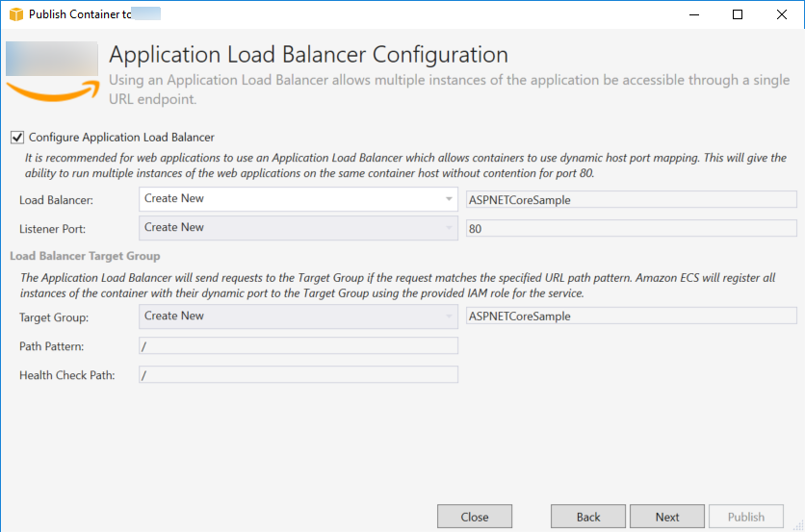Focus the Path Pattern input field
The width and height of the screenshot is (805, 532).
tap(299, 346)
